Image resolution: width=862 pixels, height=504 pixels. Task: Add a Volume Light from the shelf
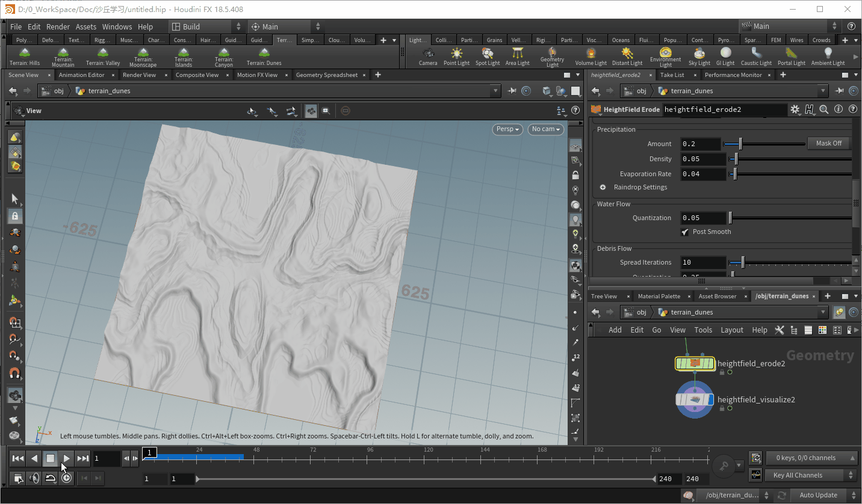coord(591,57)
